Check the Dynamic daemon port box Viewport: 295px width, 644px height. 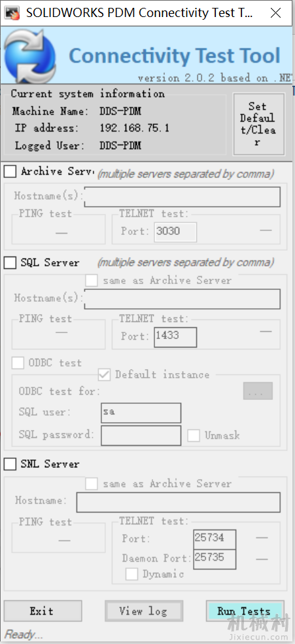tap(131, 574)
